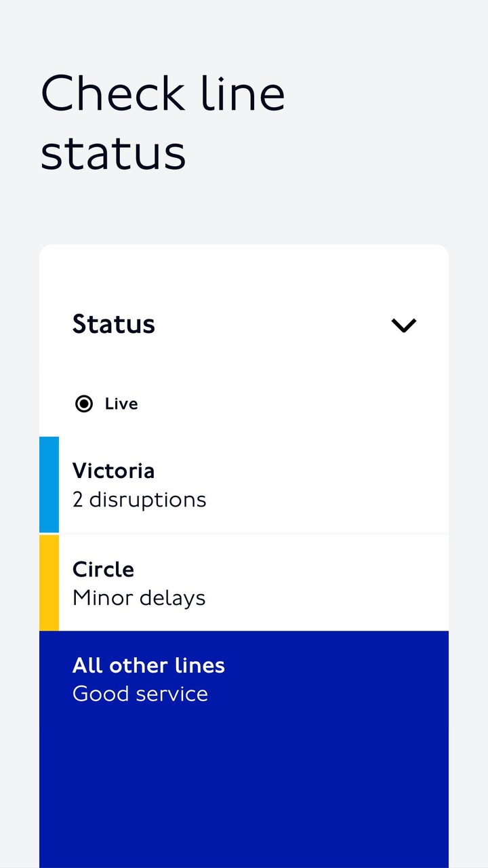Open the Circle line name

click(x=103, y=569)
